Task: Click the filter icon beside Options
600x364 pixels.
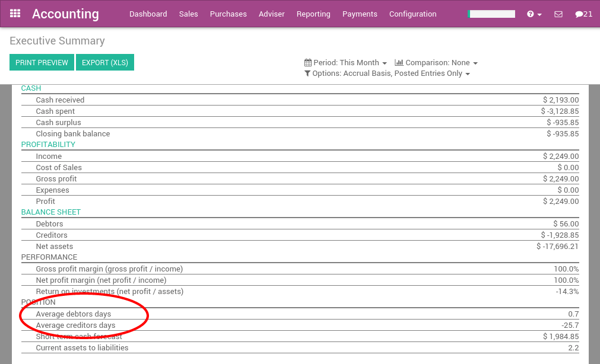Action: 308,74
